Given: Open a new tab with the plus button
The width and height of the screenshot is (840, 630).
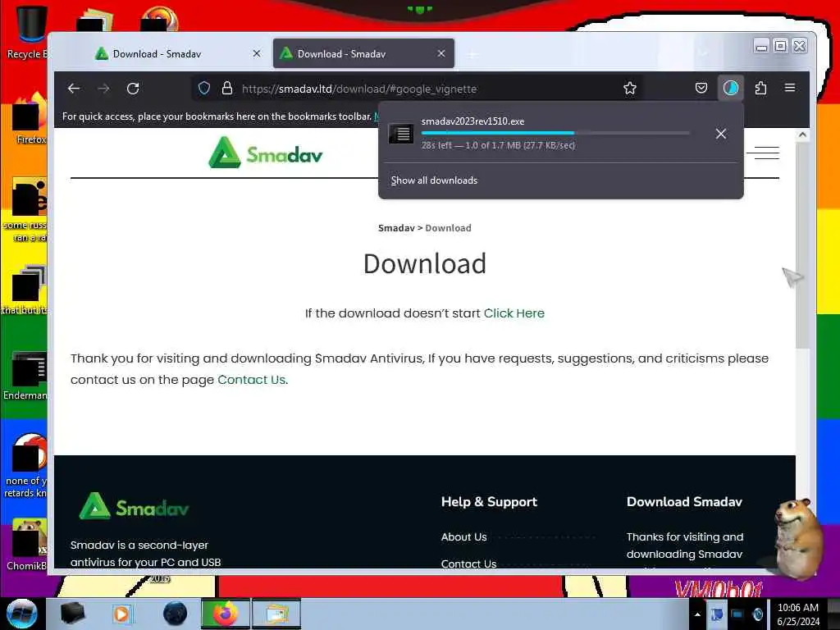Looking at the screenshot, I should point(472,54).
